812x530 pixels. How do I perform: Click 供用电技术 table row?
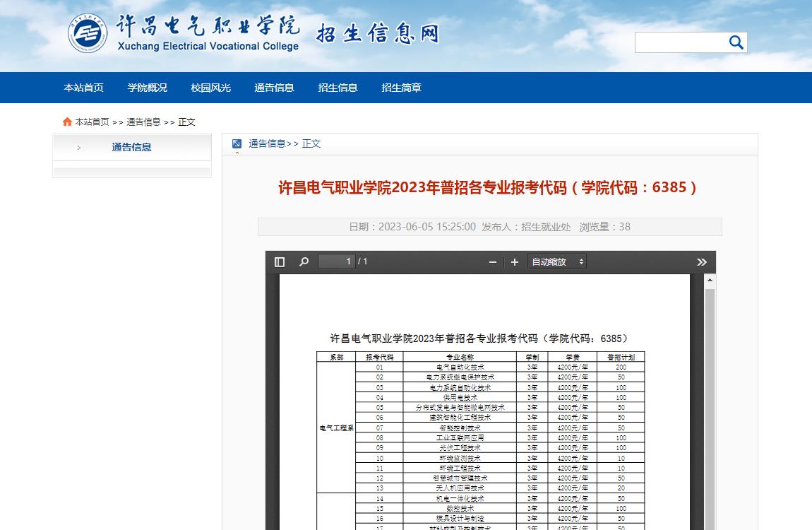(x=481, y=397)
